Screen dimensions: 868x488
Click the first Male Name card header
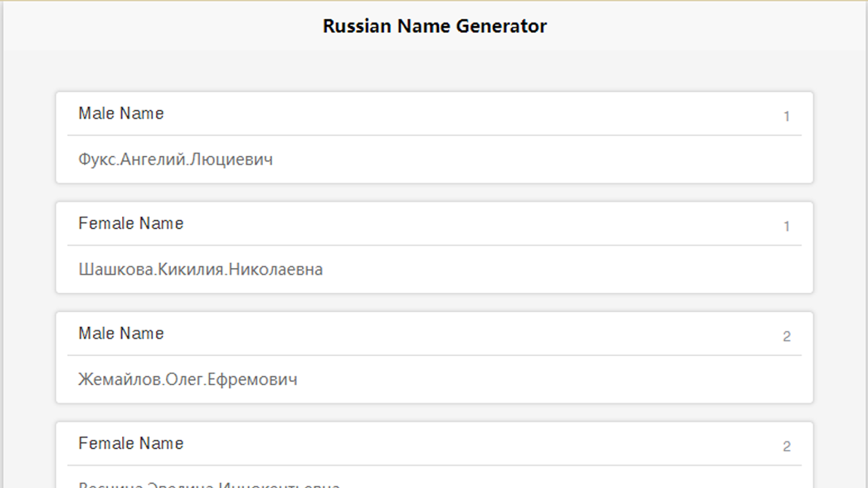click(x=121, y=113)
